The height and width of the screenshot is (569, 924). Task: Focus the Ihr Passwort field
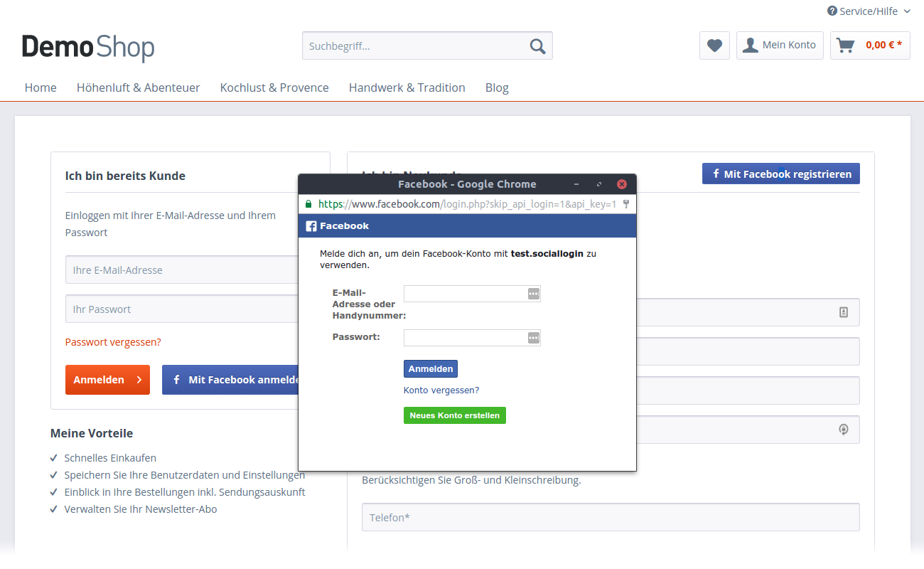click(182, 309)
